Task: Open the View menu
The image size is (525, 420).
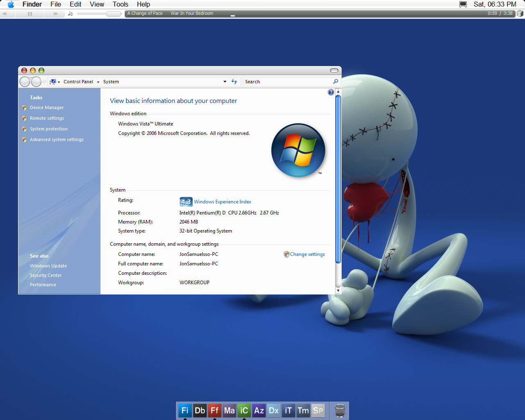Action: coord(97,5)
